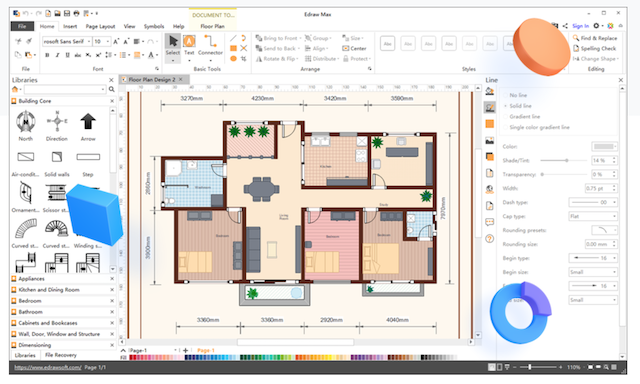640x384 pixels.
Task: Click the share icon next to Sign In
Action: (x=565, y=26)
